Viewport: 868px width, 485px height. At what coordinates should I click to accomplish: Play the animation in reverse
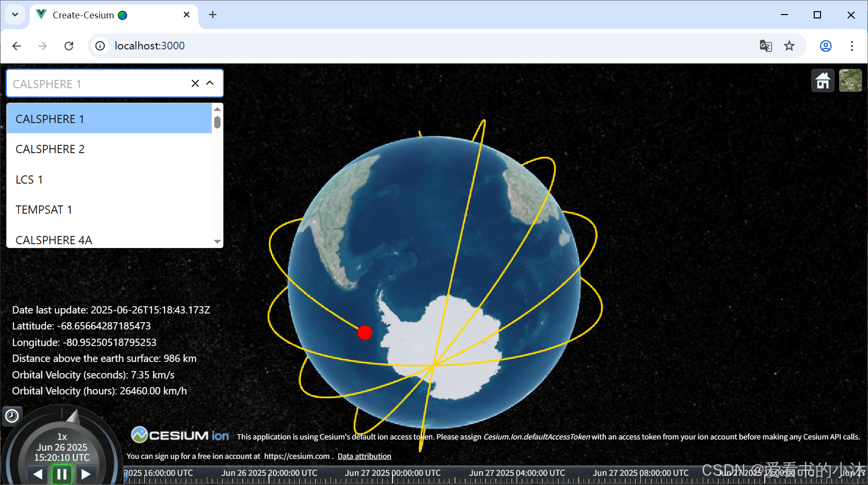[x=38, y=474]
